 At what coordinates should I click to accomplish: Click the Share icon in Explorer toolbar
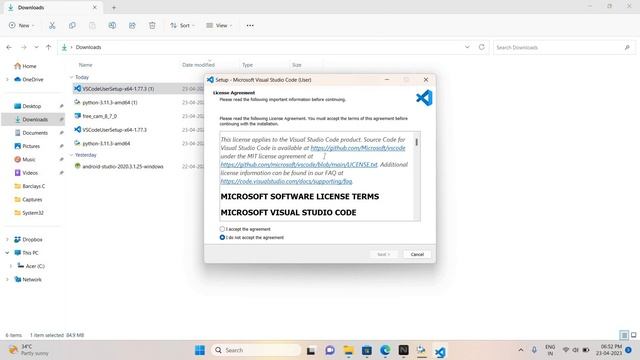[x=132, y=25]
